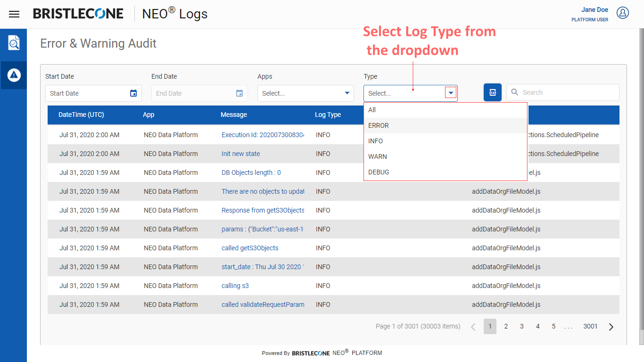Collapse the Type dropdown arrow
This screenshot has width=644, height=362.
click(x=451, y=93)
